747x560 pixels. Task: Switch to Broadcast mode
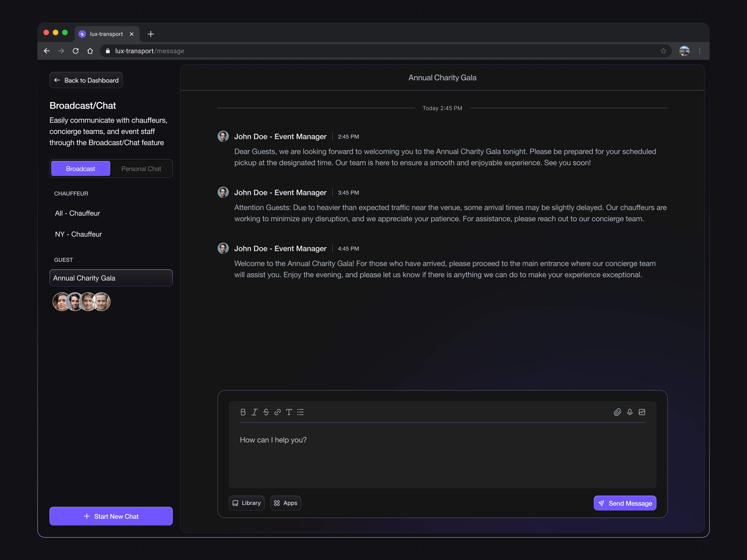point(80,168)
